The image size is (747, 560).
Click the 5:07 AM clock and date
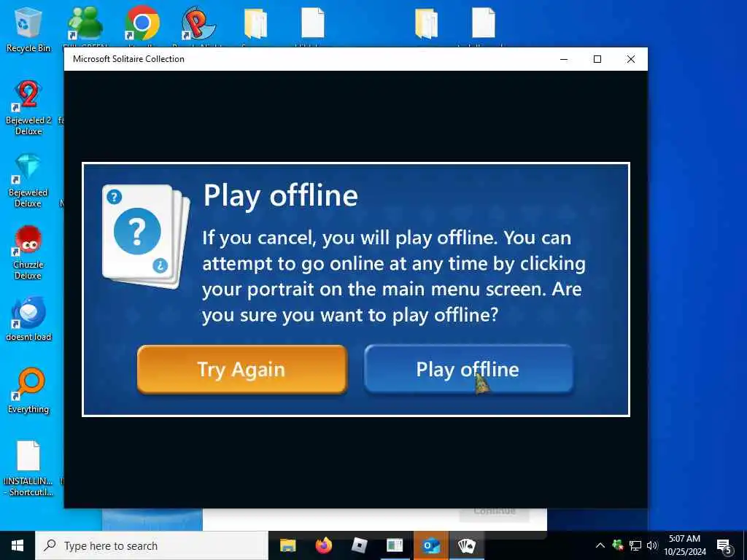click(x=685, y=545)
